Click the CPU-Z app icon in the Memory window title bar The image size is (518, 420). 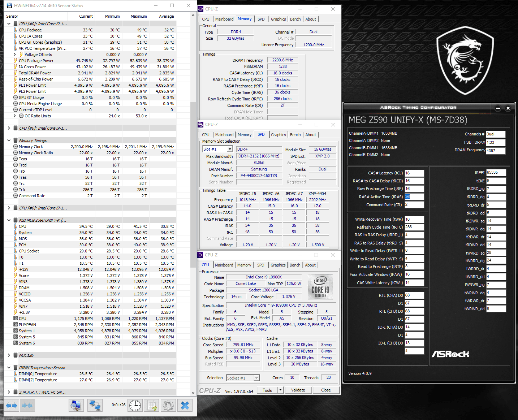(x=200, y=9)
